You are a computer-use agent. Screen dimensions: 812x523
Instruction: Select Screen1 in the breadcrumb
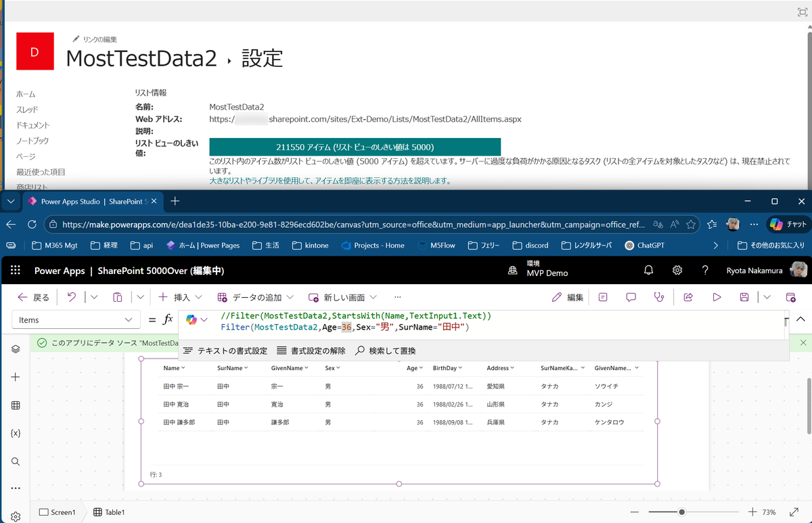point(58,512)
